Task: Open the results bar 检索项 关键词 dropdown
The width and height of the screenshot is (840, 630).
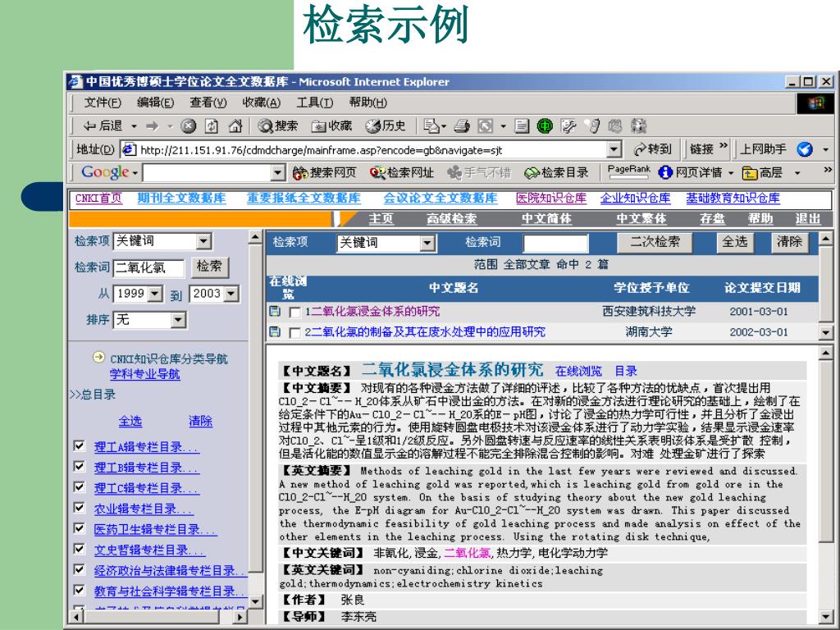Action: [427, 244]
